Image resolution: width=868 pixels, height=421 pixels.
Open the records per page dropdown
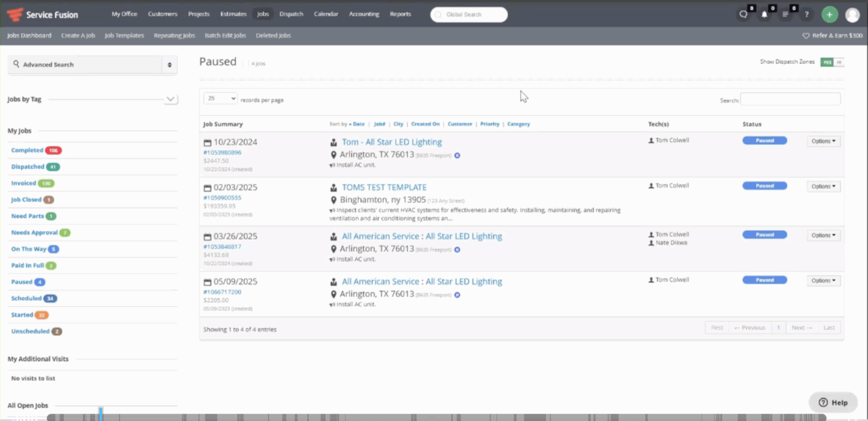click(220, 98)
